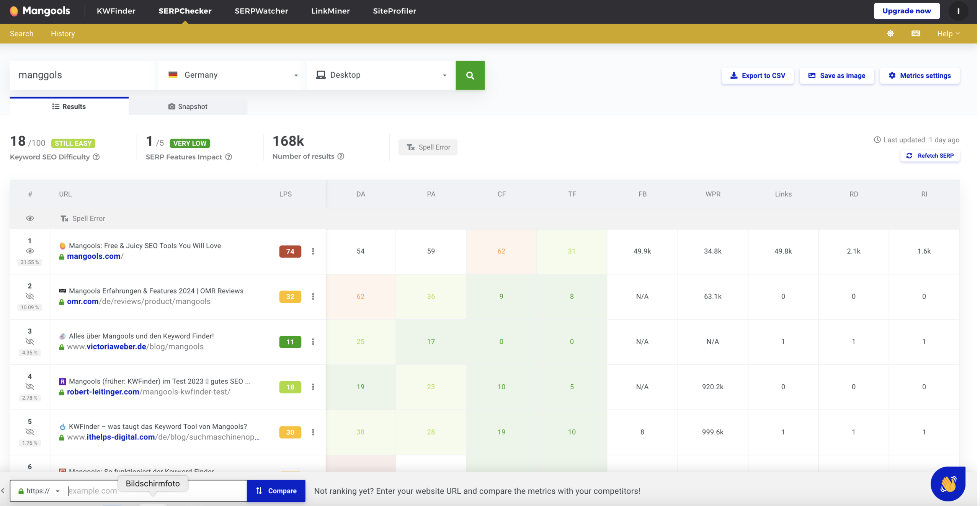Collapse the compare bar left arrow
This screenshot has width=980, height=506.
pos(3,491)
